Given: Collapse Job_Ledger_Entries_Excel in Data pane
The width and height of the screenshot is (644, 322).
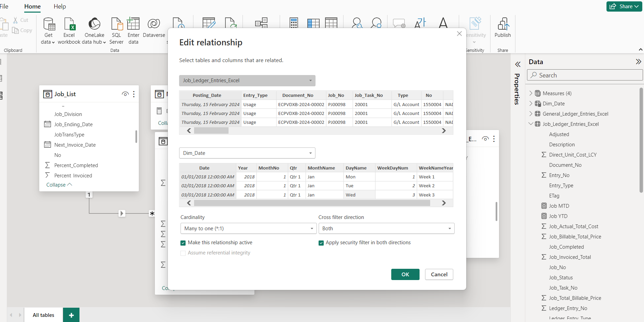Looking at the screenshot, I should pyautogui.click(x=531, y=124).
